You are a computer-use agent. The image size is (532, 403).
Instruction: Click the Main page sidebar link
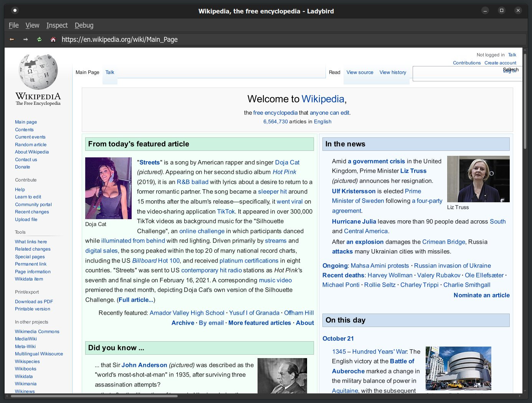26,122
